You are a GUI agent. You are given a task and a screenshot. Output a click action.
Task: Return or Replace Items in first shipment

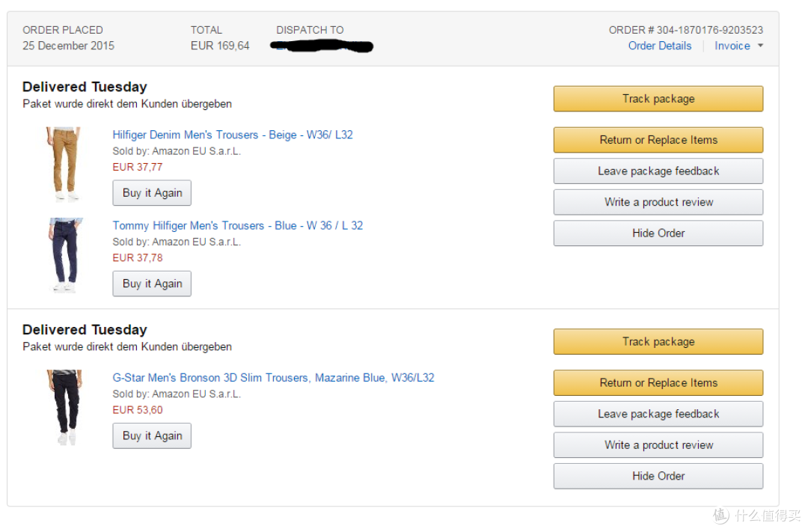(658, 140)
